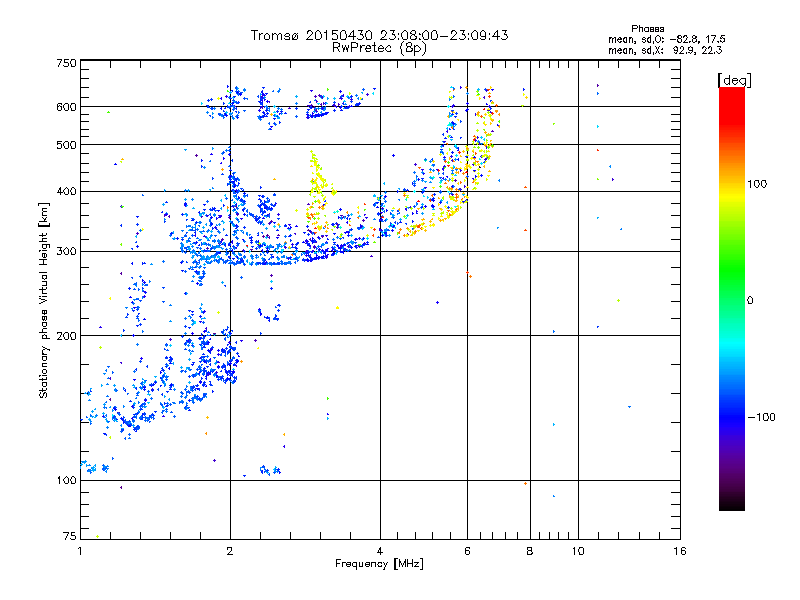
Task: Click the x-axis tick label '4'
Action: 380,551
